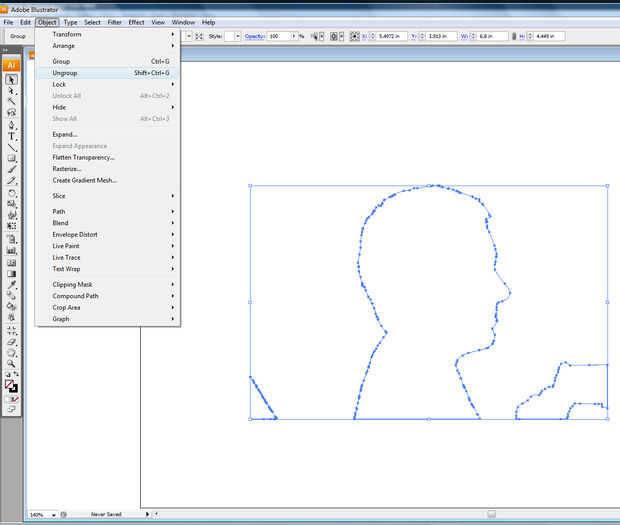This screenshot has width=620, height=525.
Task: Select the Direct Selection tool
Action: tap(12, 90)
